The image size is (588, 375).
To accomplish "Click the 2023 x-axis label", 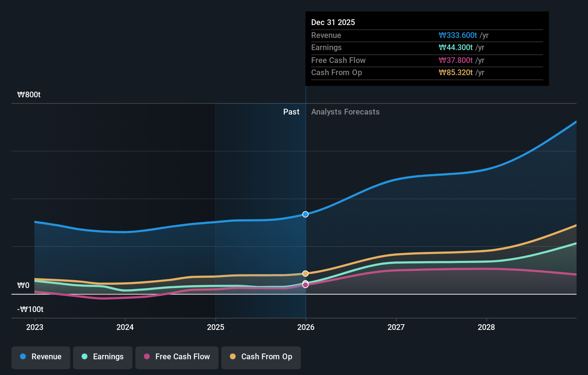I will click(x=35, y=327).
